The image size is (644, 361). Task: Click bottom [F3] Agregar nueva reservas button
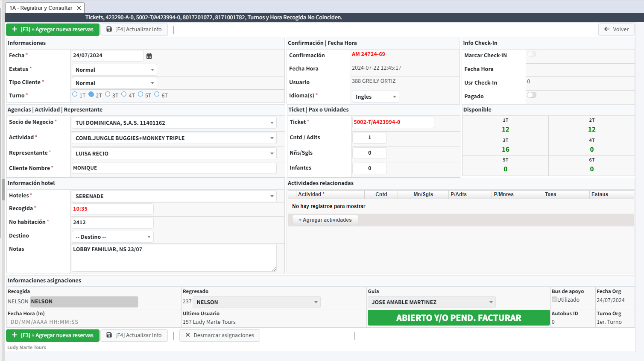click(53, 335)
